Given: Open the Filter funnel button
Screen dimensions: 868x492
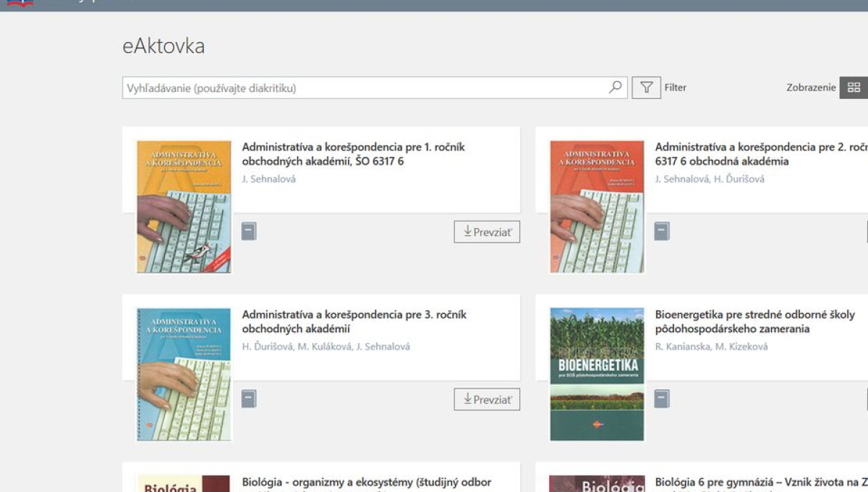Looking at the screenshot, I should click(647, 88).
